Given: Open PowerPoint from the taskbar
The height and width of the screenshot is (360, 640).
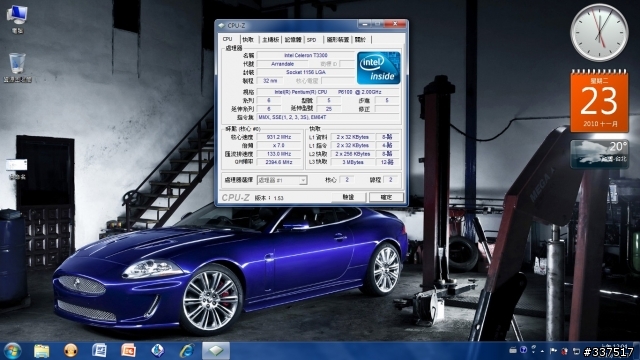Looking at the screenshot, I should click(128, 351).
